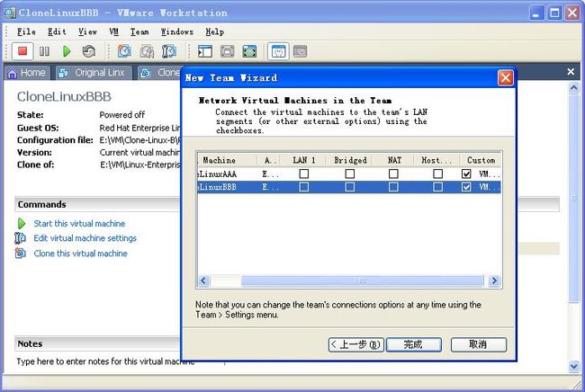
Task: Click the Machine column header
Action: (x=227, y=161)
